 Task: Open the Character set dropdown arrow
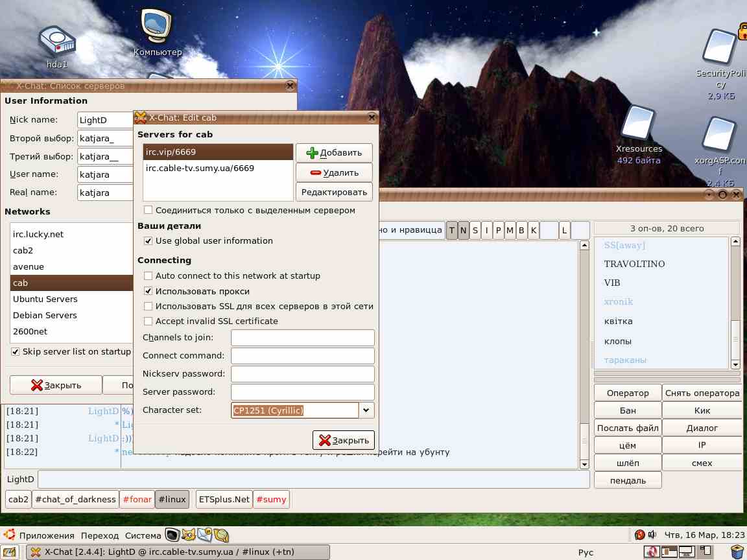(x=366, y=410)
